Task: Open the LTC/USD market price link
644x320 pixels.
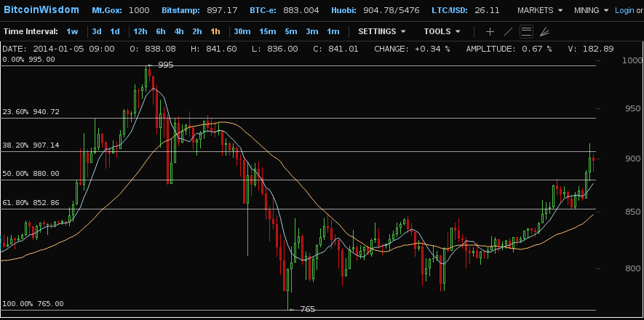Action: tap(465, 10)
